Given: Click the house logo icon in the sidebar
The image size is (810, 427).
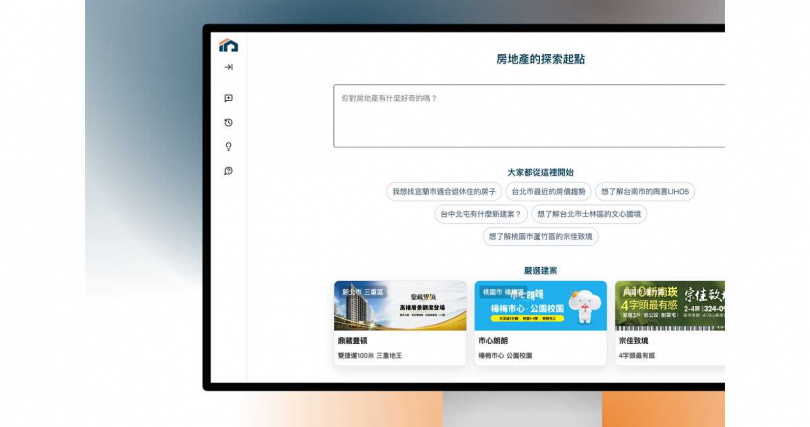Looking at the screenshot, I should 228,45.
